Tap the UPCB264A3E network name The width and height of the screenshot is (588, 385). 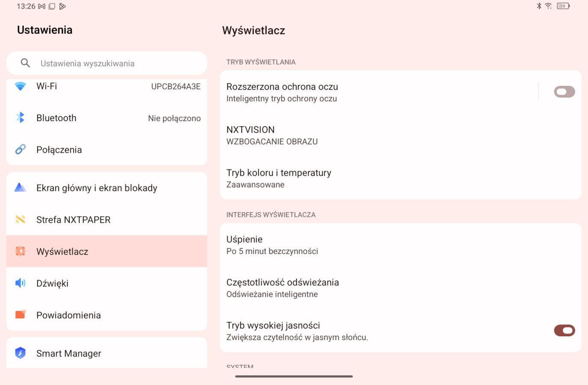pos(176,86)
